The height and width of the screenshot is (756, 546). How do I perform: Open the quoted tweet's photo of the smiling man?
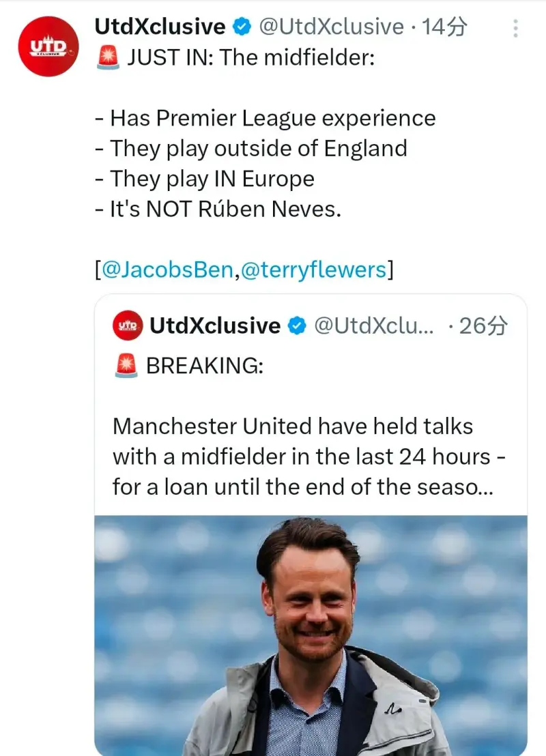pyautogui.click(x=311, y=635)
